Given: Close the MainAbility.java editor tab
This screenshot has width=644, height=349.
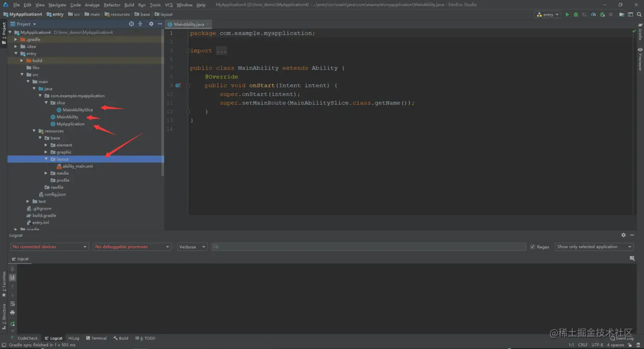Looking at the screenshot, I should 208,24.
